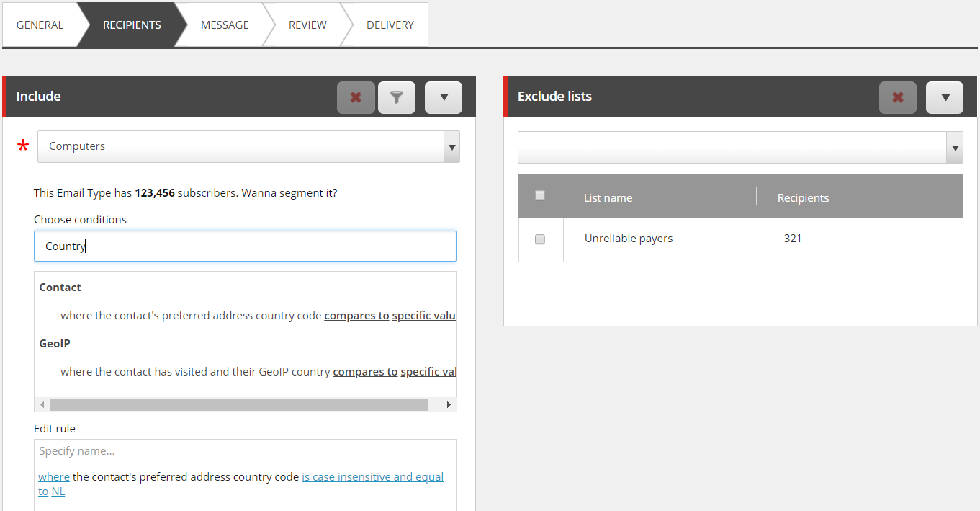
Task: Toggle the select-all checkbox in list header
Action: tap(540, 195)
